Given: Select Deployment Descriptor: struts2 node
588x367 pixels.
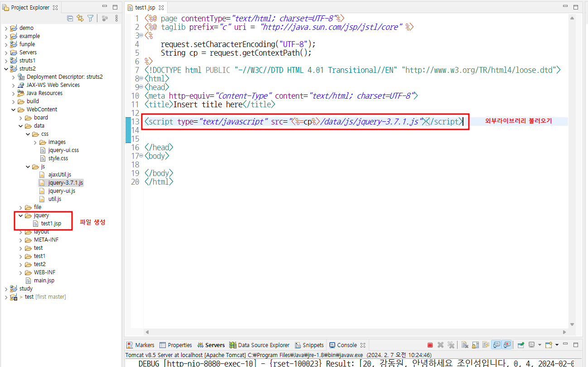Looking at the screenshot, I should click(x=60, y=77).
